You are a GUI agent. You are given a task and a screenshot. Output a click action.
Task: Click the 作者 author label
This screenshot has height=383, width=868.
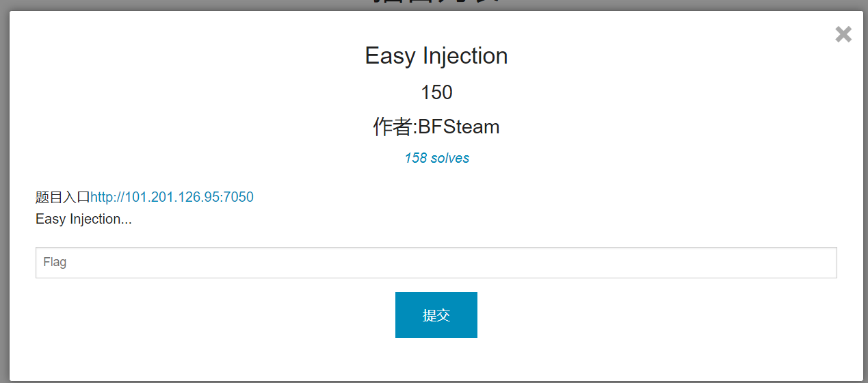[x=393, y=127]
